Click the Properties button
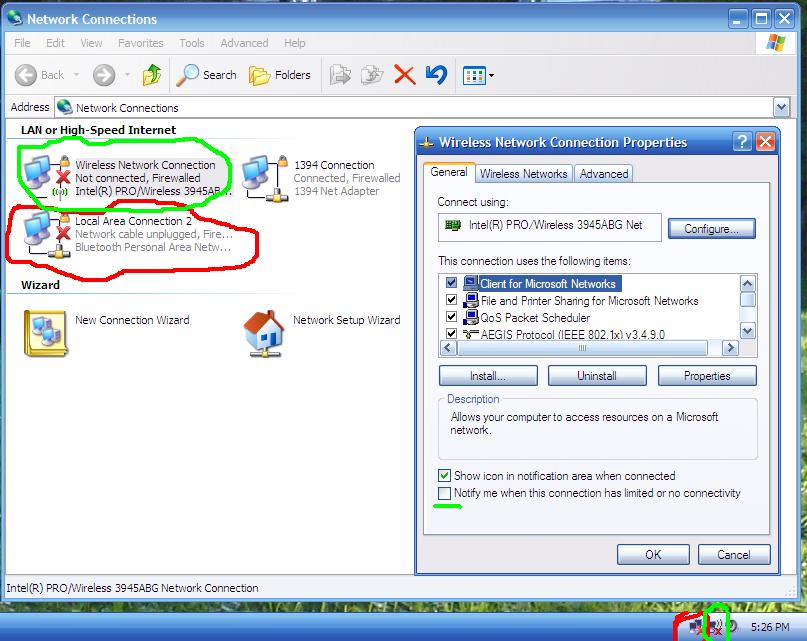The width and height of the screenshot is (807, 641). 707,376
